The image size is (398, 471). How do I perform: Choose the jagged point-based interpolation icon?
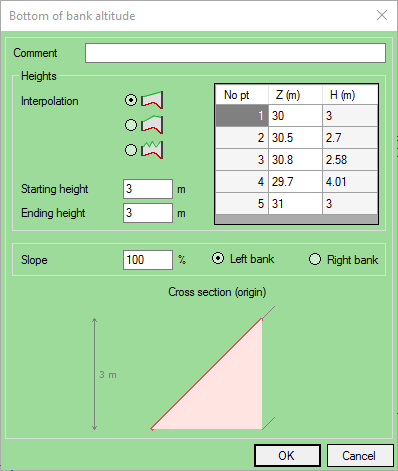click(x=152, y=150)
